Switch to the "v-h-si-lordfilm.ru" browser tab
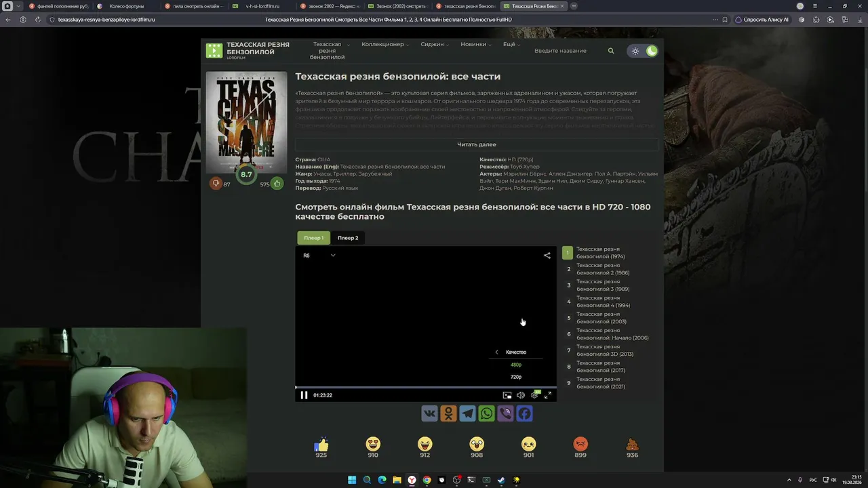The image size is (868, 488). point(262,6)
